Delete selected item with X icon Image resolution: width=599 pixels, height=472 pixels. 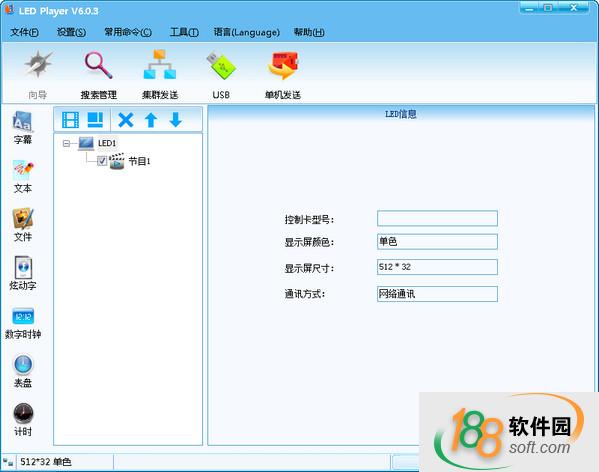pos(126,120)
